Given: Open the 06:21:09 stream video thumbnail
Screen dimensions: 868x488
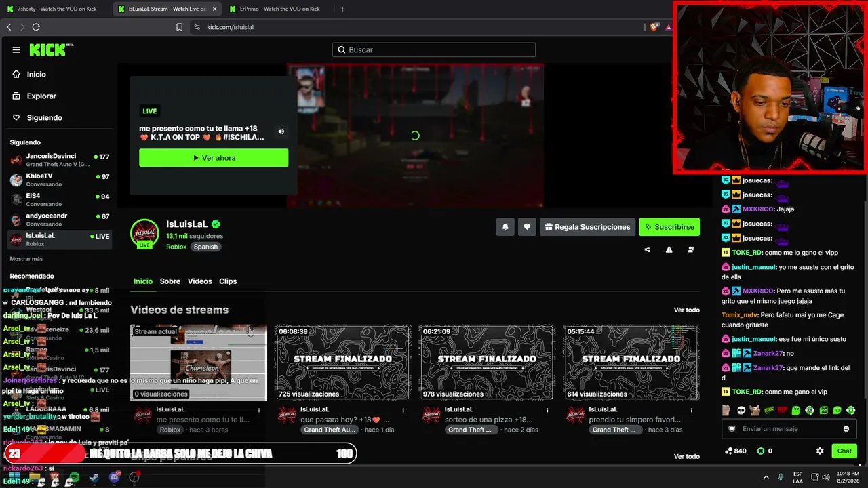Looking at the screenshot, I should click(487, 363).
